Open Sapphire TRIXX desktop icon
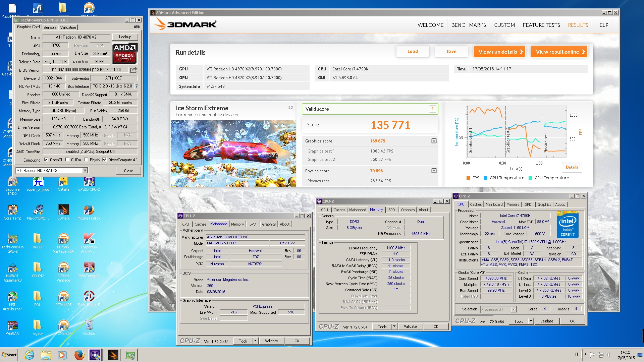The image size is (644, 362). coord(12,186)
